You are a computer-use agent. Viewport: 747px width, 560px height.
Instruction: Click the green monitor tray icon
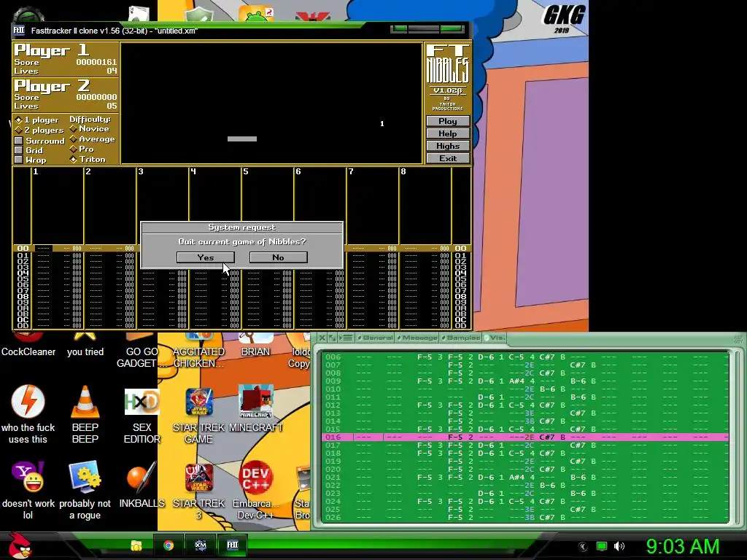[602, 546]
